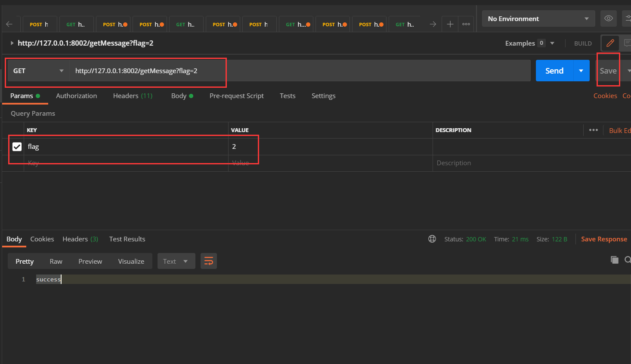Open the GET method dropdown
This screenshot has height=364, width=631.
coord(38,71)
